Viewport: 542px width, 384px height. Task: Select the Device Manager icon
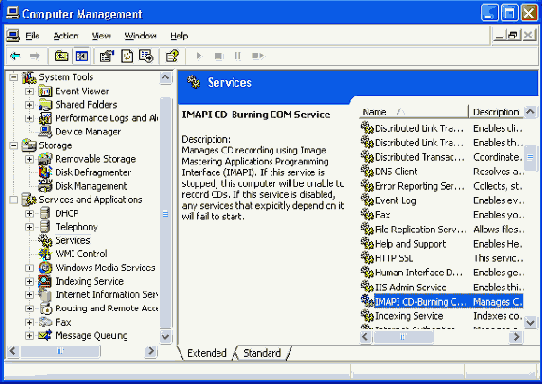(45, 132)
